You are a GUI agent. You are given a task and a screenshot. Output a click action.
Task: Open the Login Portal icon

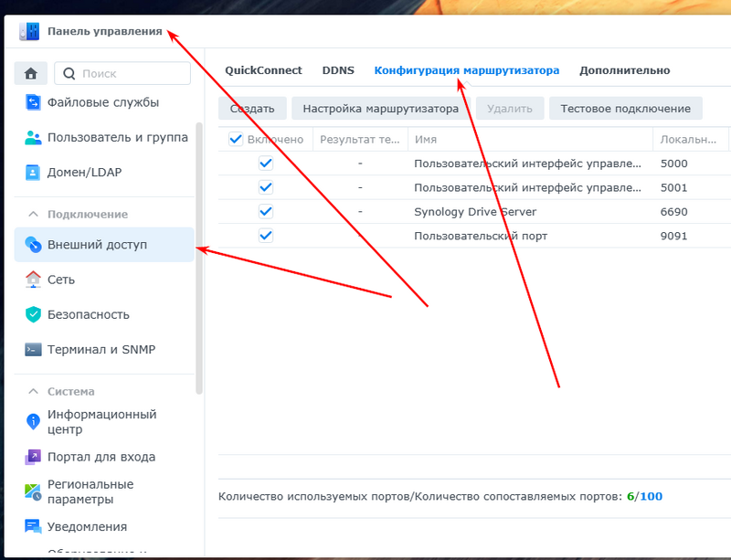[x=34, y=457]
